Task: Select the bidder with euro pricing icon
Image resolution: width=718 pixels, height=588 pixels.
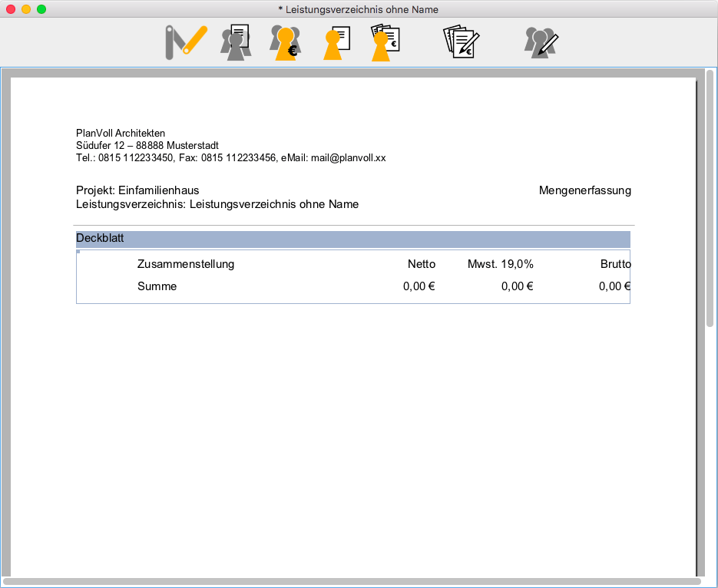Action: pyautogui.click(x=285, y=42)
